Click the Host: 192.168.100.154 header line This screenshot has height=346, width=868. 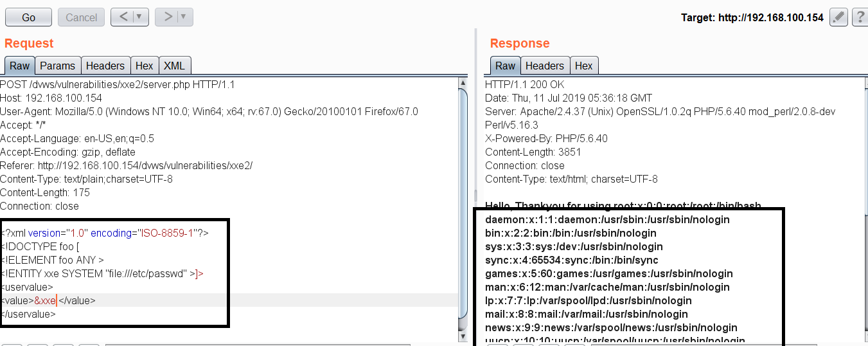(51, 98)
